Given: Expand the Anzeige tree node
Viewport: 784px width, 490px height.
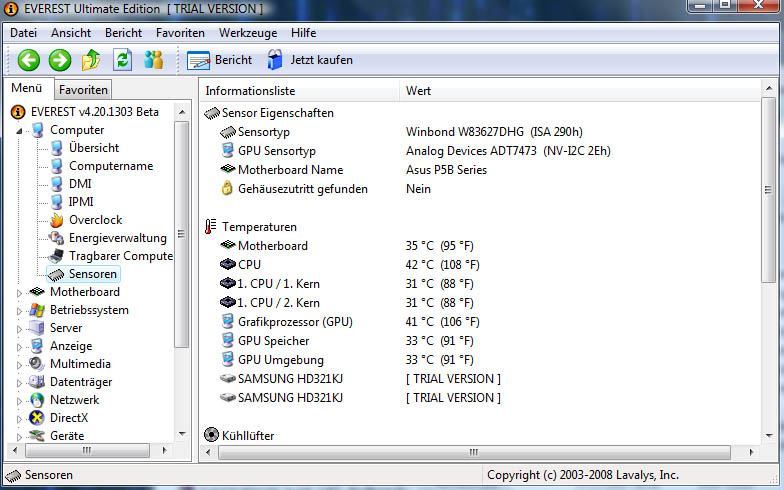Looking at the screenshot, I should (x=19, y=347).
